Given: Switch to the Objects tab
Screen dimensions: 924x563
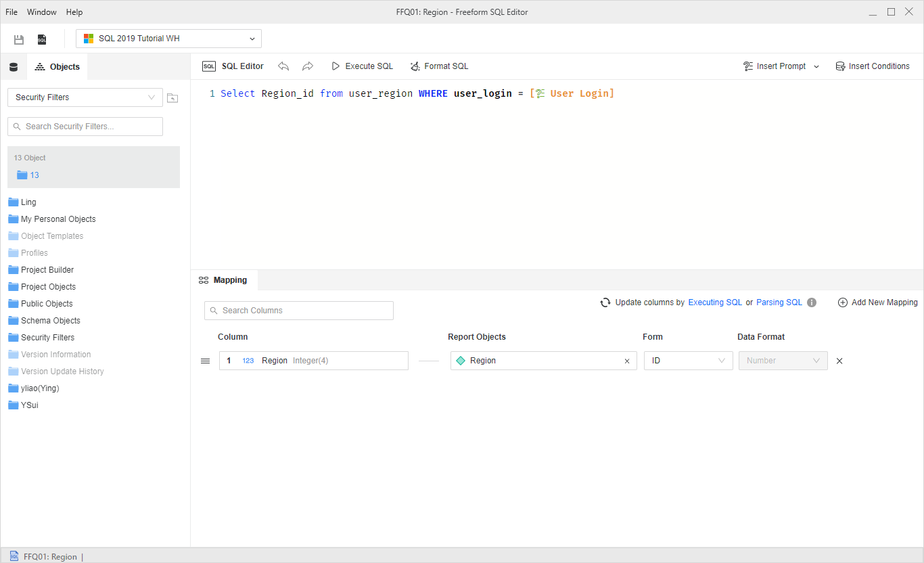Looking at the screenshot, I should click(x=57, y=67).
